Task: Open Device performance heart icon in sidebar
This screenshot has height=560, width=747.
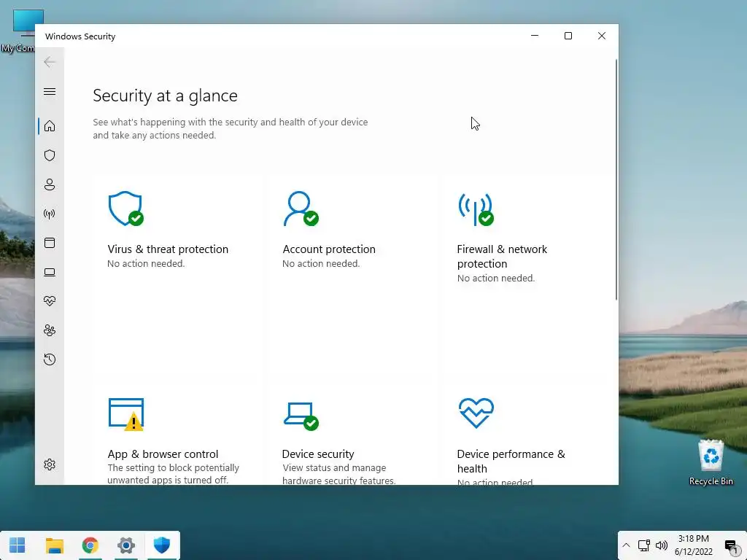Action: pyautogui.click(x=50, y=301)
